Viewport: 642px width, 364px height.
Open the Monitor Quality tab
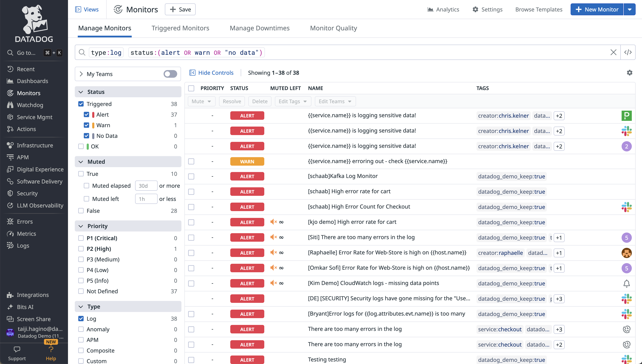333,28
